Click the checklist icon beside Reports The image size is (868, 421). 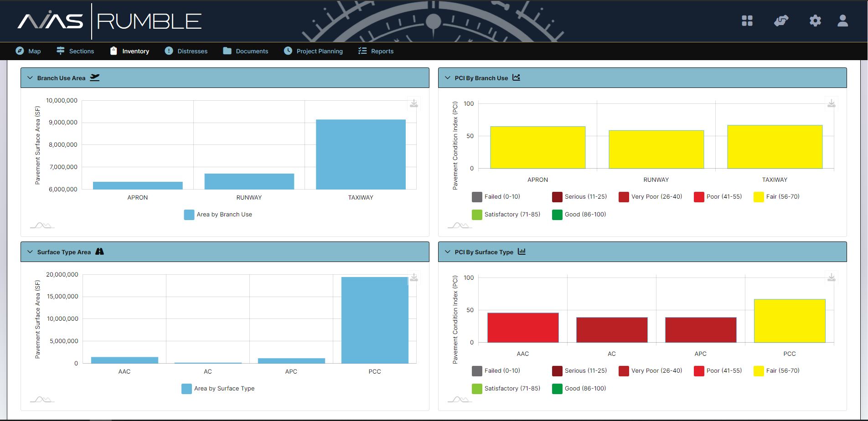pos(362,51)
